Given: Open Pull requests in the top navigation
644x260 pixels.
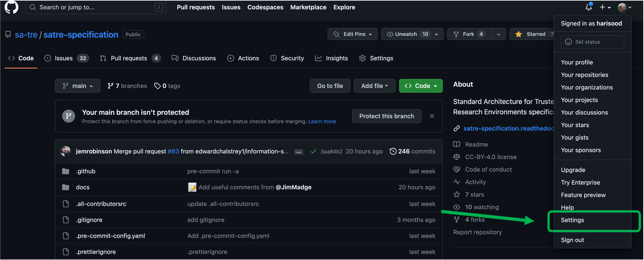Looking at the screenshot, I should (x=196, y=7).
